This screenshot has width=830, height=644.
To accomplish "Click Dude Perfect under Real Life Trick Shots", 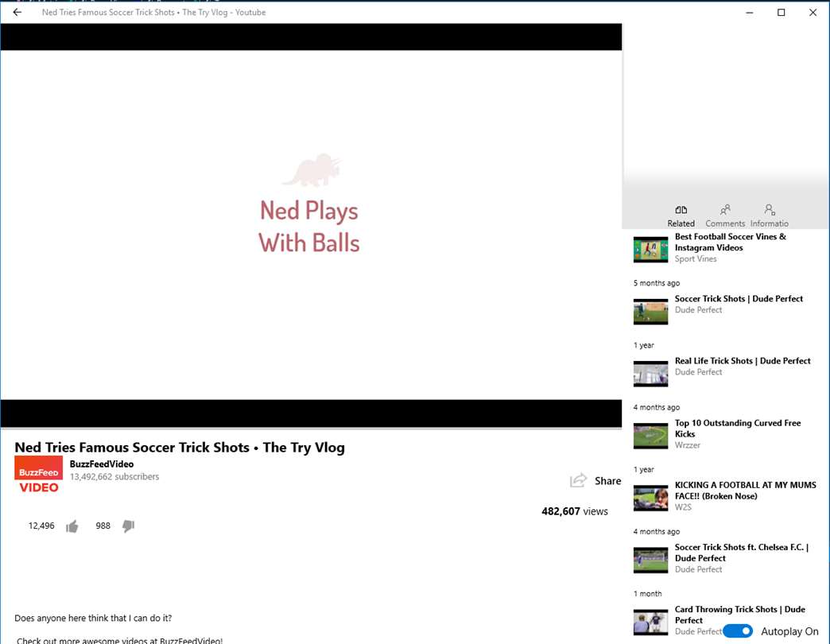I will point(698,372).
